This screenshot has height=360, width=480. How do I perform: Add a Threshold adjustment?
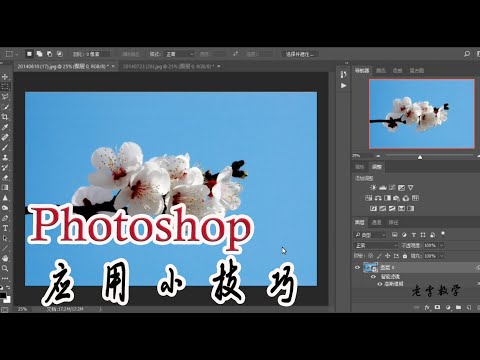tap(392, 208)
